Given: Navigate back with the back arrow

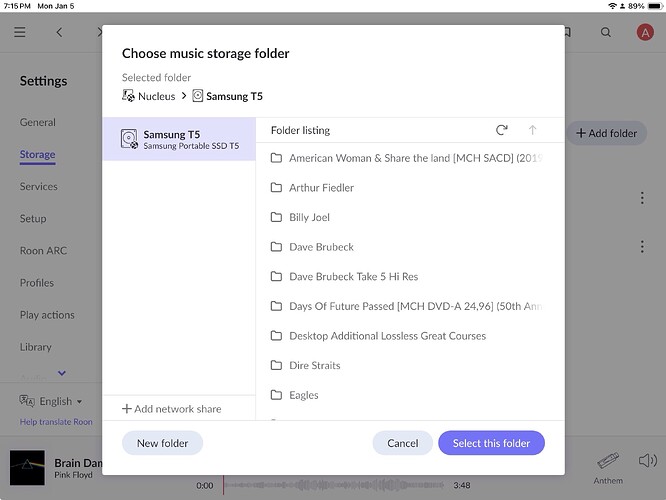Looking at the screenshot, I should (60, 32).
